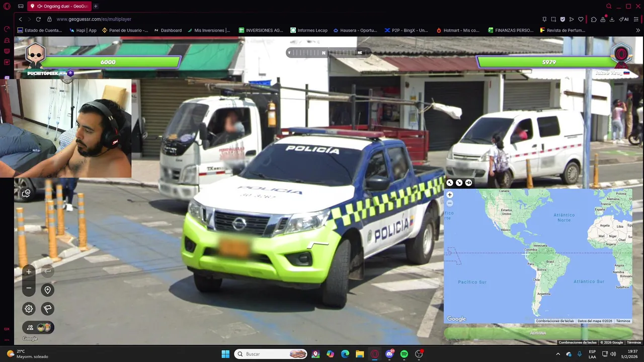Toggle Opera ad blocker shield
The image size is (644, 362).
pyautogui.click(x=562, y=19)
